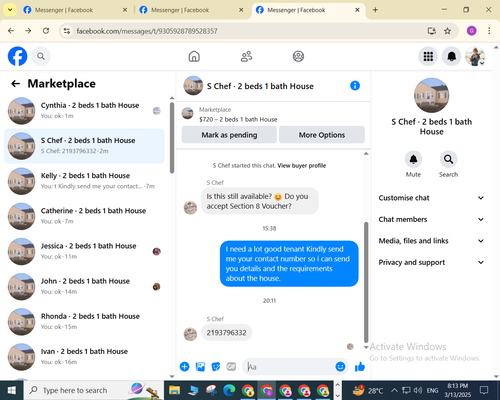Open the Friends icon in top navigation
Screen dimensions: 500x400
pyautogui.click(x=246, y=56)
